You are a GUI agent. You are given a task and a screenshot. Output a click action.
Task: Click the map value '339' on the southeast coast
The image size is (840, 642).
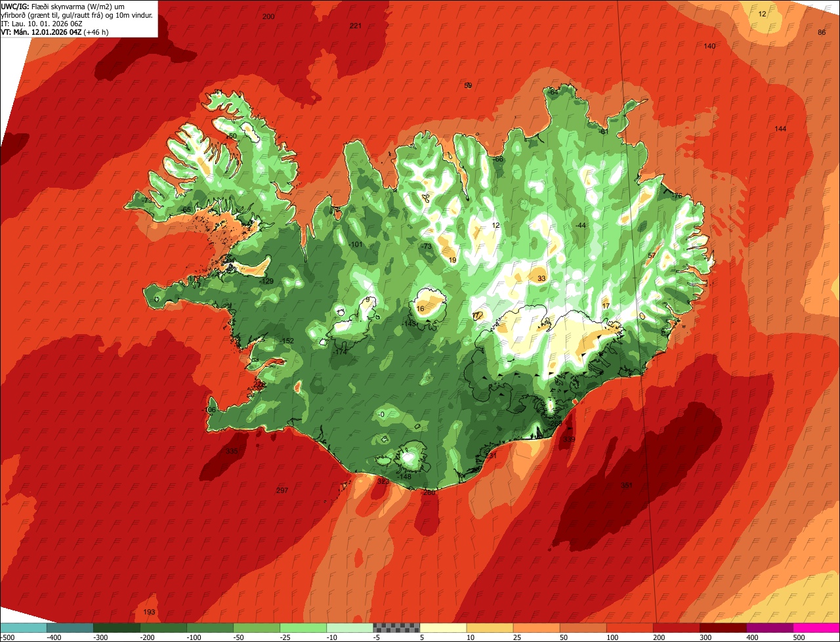569,440
